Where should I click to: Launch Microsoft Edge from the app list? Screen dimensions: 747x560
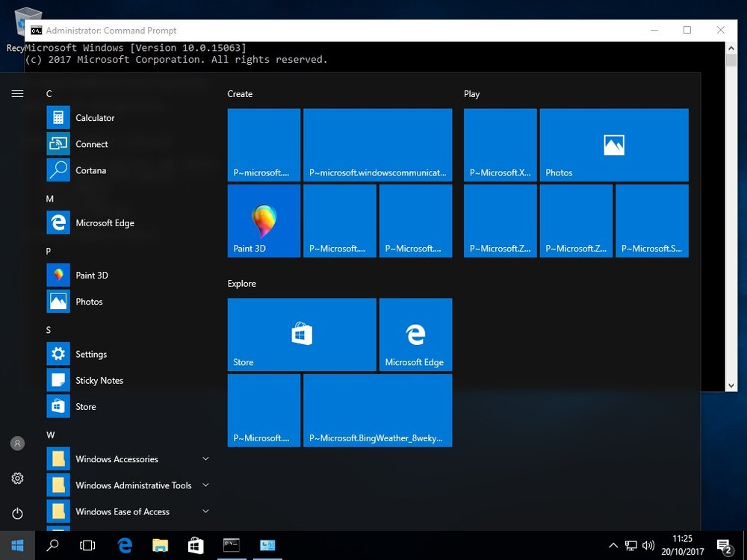(x=128, y=223)
